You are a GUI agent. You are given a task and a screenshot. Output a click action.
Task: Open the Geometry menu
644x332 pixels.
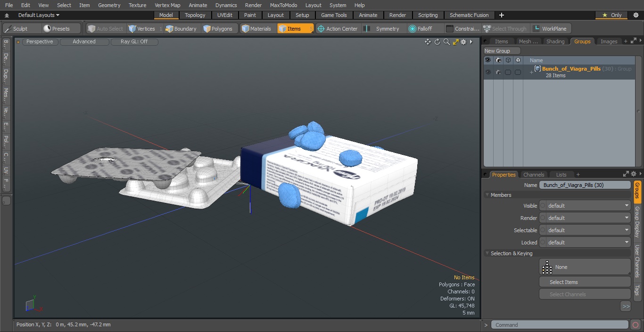click(109, 5)
